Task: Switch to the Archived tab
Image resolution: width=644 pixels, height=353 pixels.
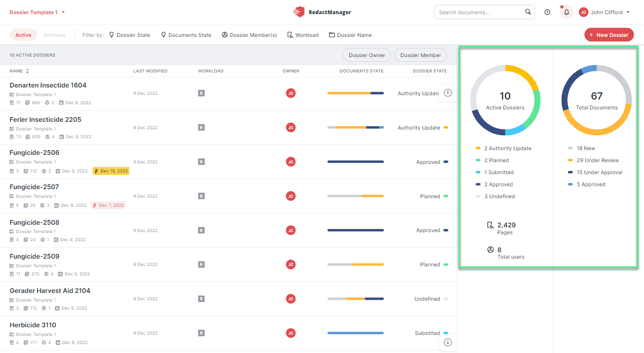Action: [x=54, y=35]
